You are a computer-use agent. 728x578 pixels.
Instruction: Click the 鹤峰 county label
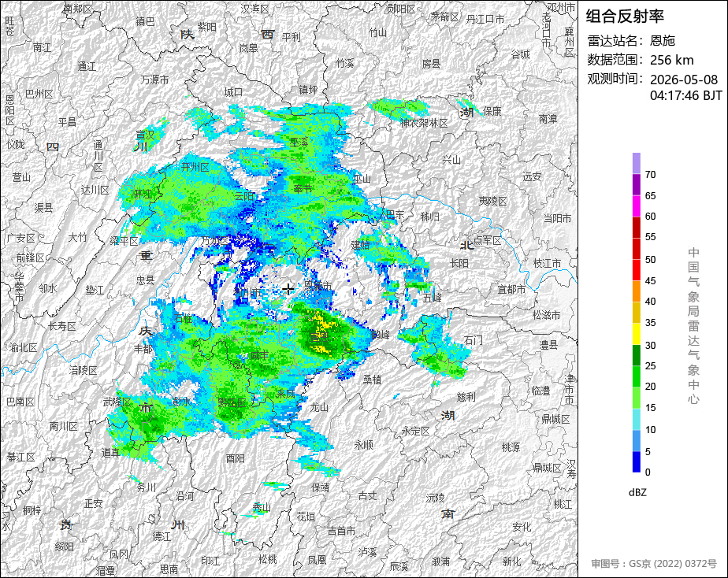pyautogui.click(x=381, y=334)
